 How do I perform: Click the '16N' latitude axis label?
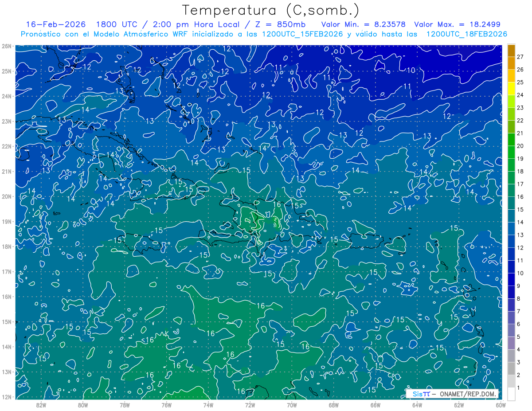pos(6,297)
